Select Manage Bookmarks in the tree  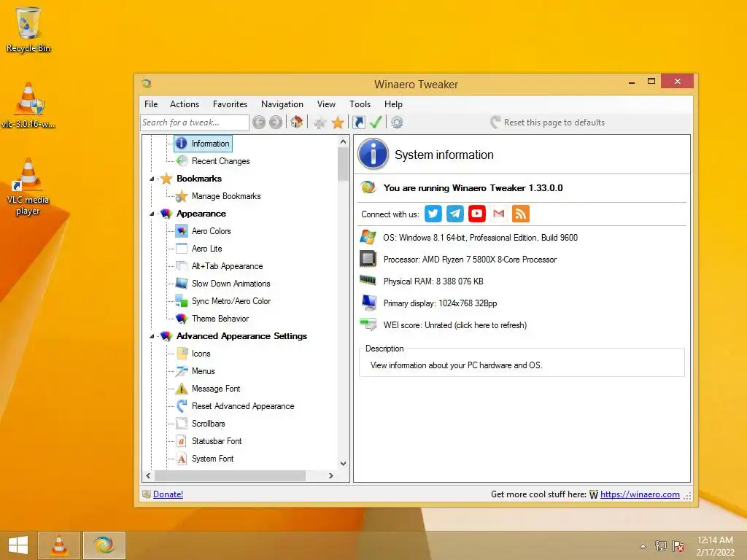(x=226, y=196)
